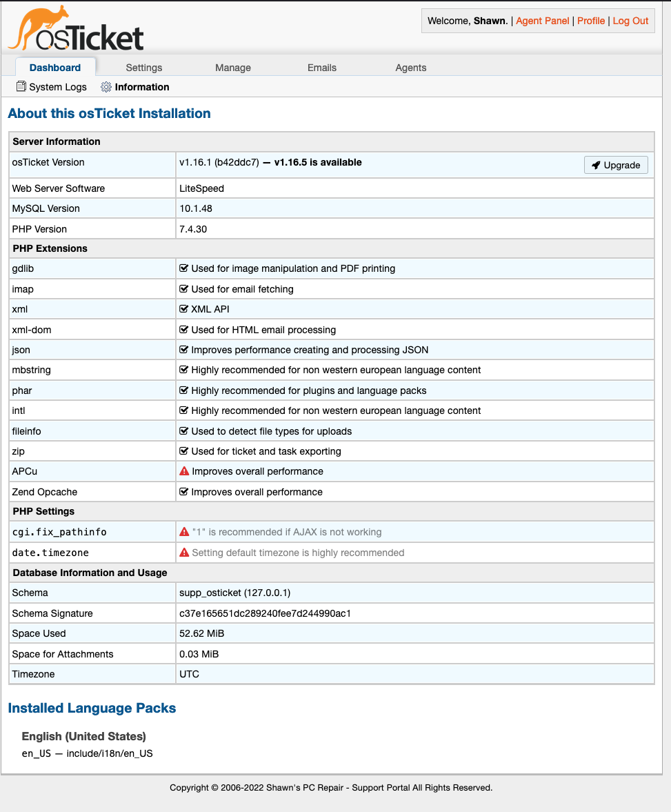The width and height of the screenshot is (671, 812).
Task: Click the 'cgi.fix_pathinfo' setting name
Action: click(x=59, y=532)
